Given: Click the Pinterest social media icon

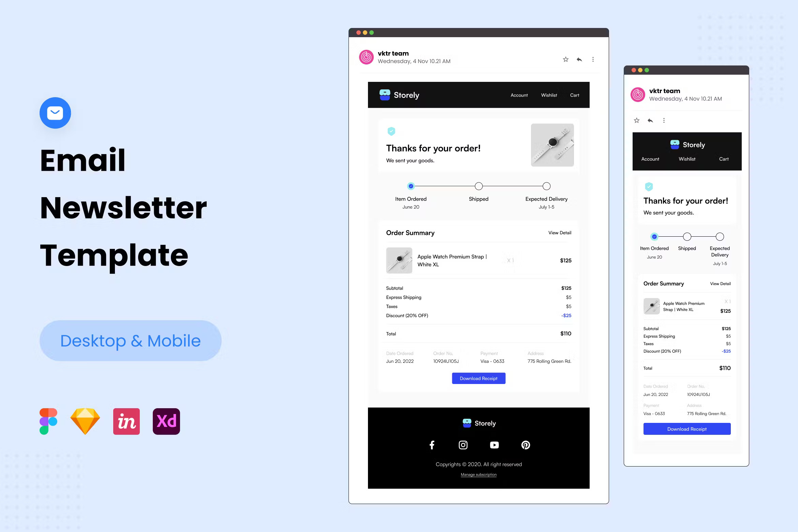Looking at the screenshot, I should [524, 444].
